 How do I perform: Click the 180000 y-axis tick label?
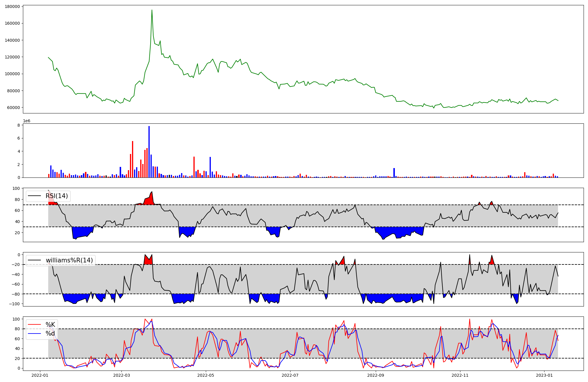[x=13, y=6]
